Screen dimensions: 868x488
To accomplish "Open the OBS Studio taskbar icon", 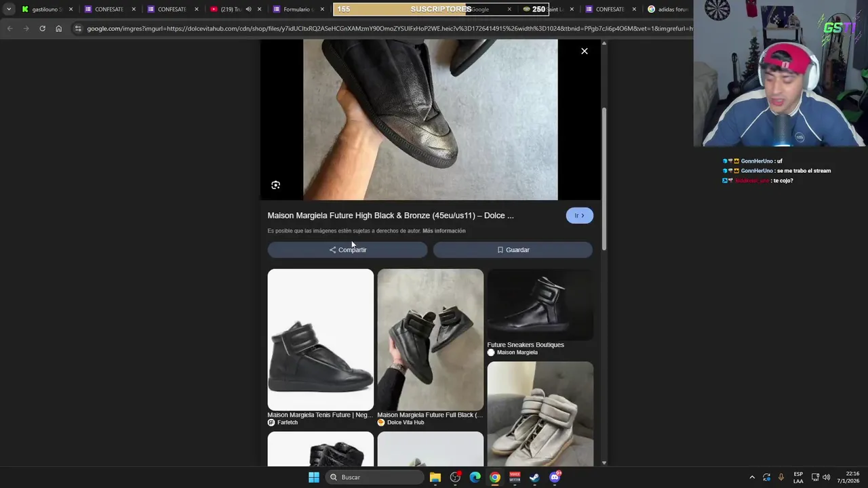I will tap(455, 477).
